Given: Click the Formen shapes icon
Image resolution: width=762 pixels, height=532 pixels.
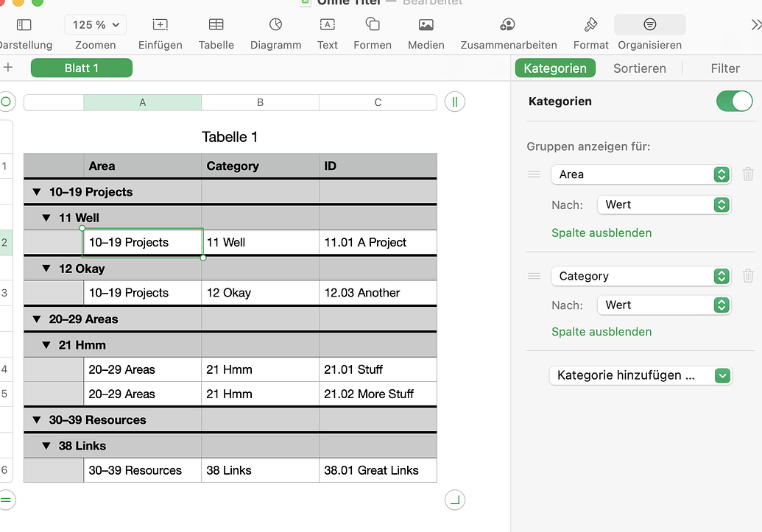Looking at the screenshot, I should [x=373, y=25].
